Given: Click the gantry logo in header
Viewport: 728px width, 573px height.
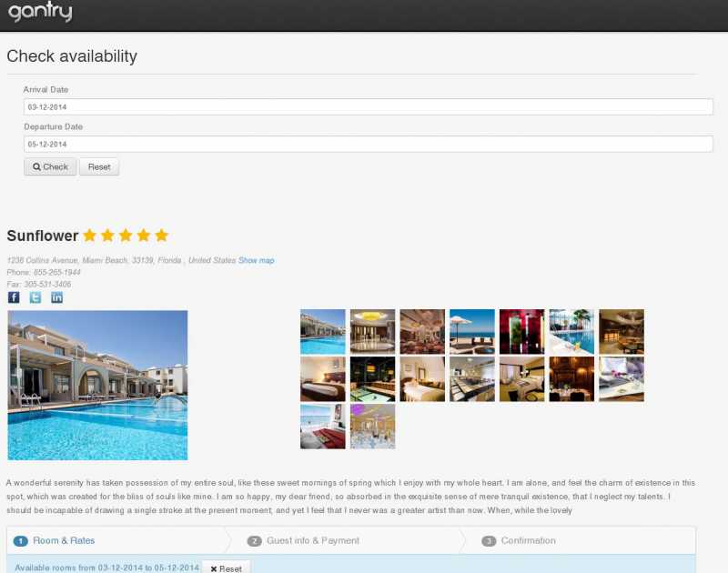Looking at the screenshot, I should (40, 11).
